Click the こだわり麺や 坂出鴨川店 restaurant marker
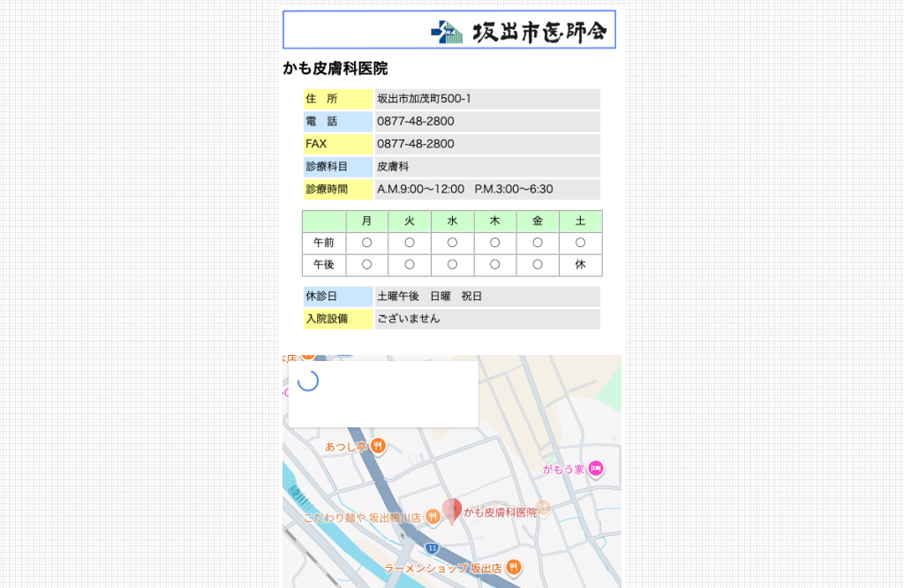The image size is (904, 588). [x=433, y=517]
